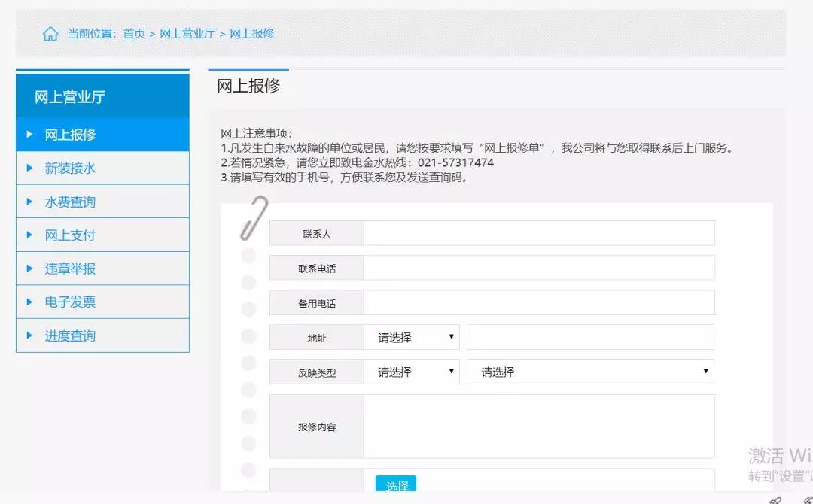Open the 网上营业厅 breadcrumb link
The image size is (813, 504).
pyautogui.click(x=187, y=34)
